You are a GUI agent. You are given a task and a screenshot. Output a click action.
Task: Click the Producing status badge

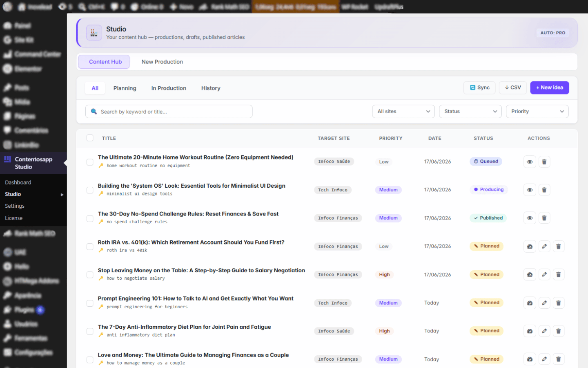pos(489,190)
